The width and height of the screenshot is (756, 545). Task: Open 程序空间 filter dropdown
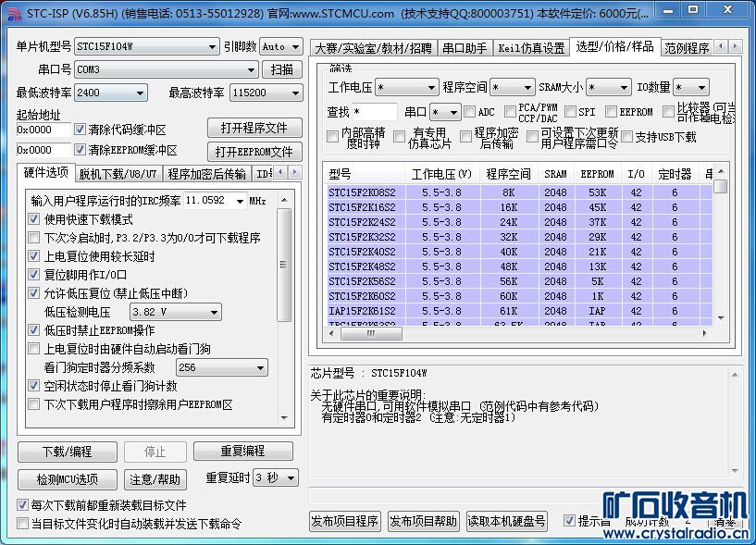(513, 87)
